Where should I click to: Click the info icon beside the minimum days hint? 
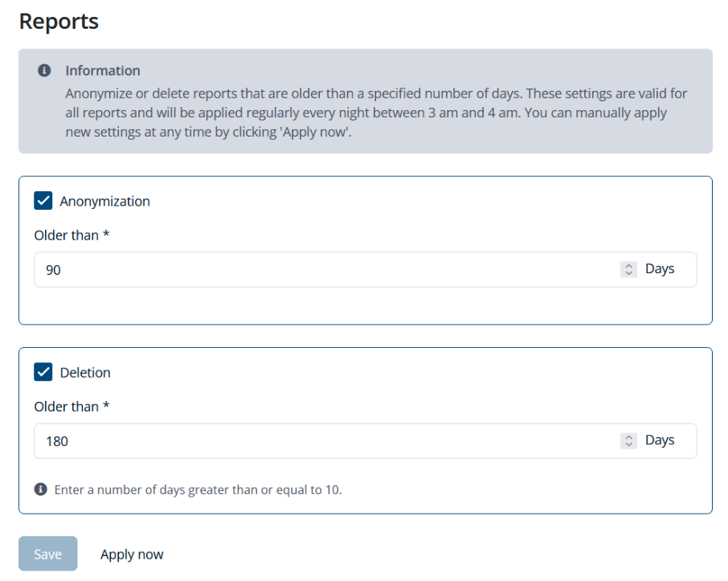click(41, 489)
